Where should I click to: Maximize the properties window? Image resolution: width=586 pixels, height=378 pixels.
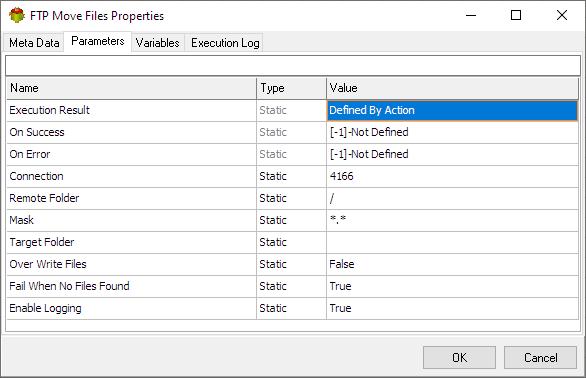click(516, 15)
